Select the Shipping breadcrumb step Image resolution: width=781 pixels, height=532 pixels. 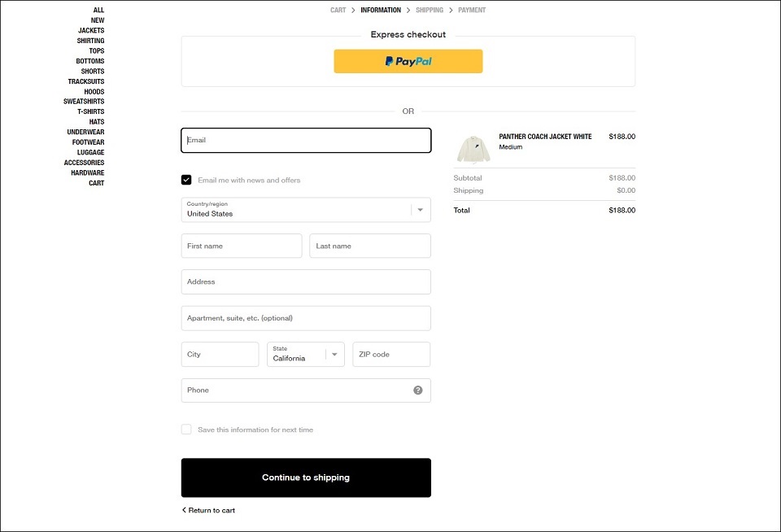[430, 10]
